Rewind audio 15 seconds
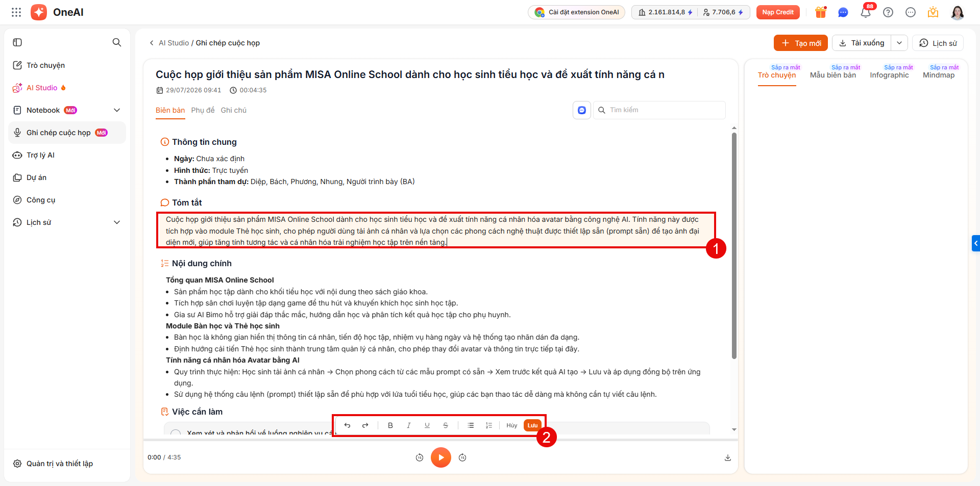This screenshot has width=980, height=486. 420,457
